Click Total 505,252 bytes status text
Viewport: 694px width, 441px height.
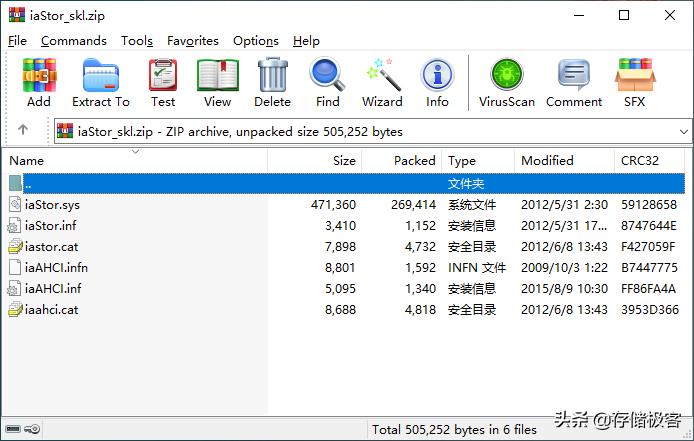[454, 429]
